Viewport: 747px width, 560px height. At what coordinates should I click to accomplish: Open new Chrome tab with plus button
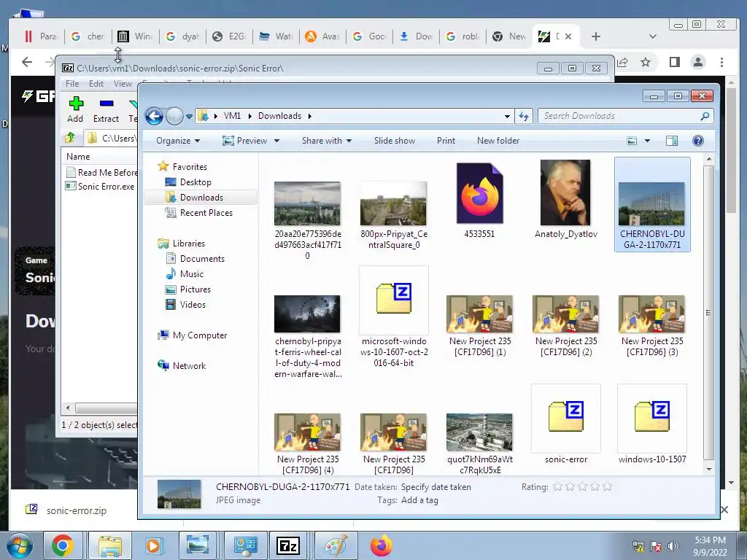(596, 36)
